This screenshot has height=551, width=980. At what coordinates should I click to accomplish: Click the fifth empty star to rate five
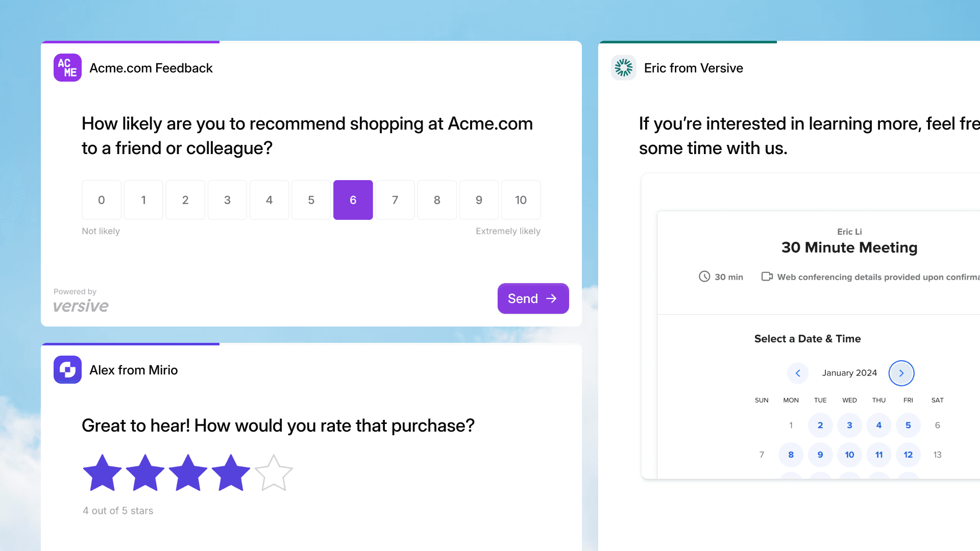pyautogui.click(x=274, y=472)
